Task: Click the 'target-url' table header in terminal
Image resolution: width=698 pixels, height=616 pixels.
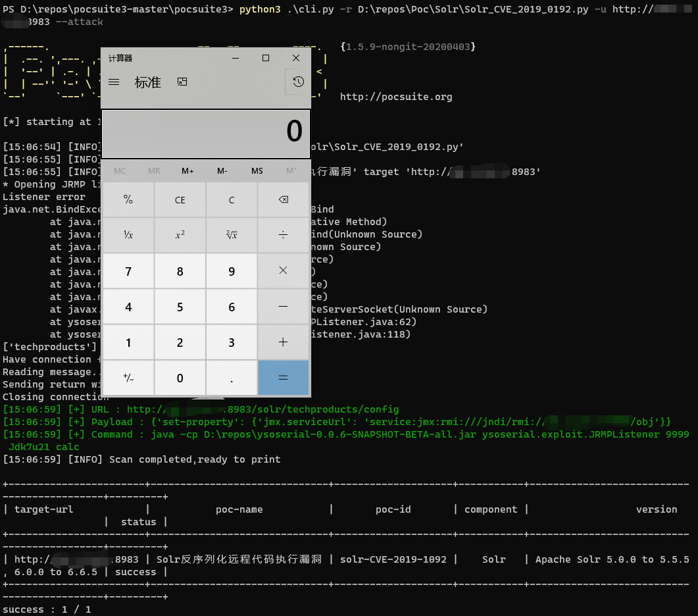Action: [43, 509]
